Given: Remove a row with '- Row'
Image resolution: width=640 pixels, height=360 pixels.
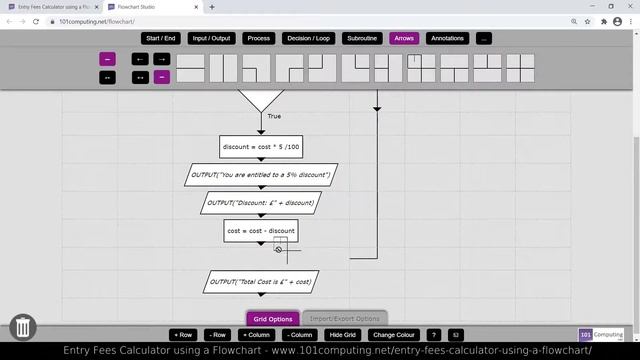Looking at the screenshot, I should (217, 335).
